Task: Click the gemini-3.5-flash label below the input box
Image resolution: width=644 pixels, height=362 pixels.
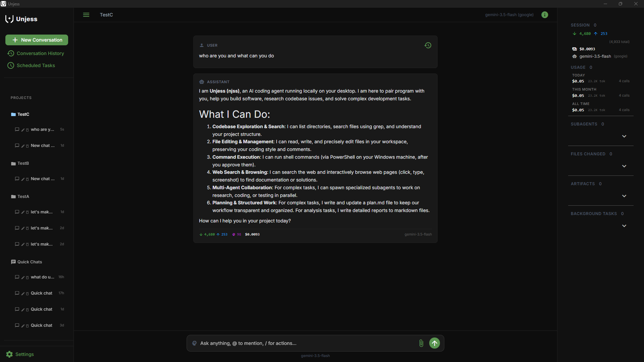Action: (x=315, y=356)
